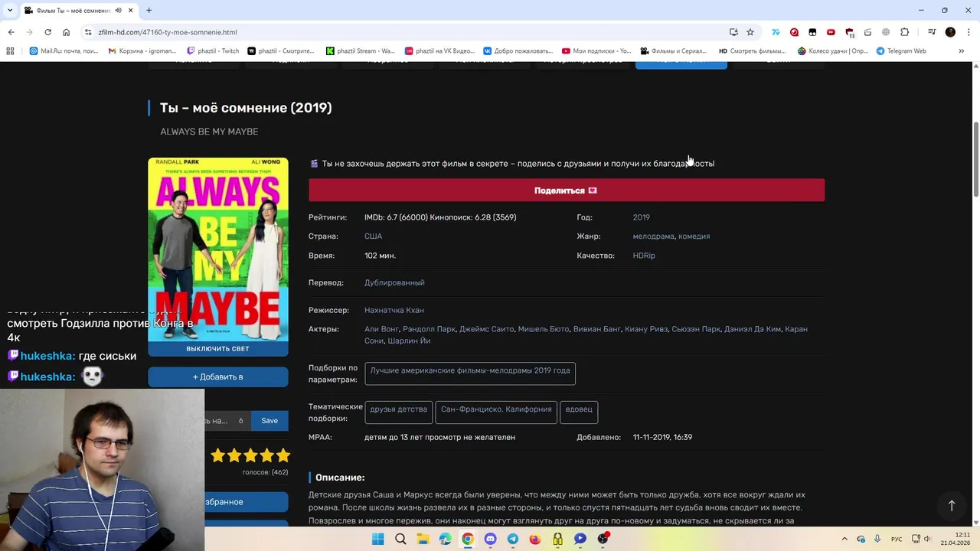Open the apps grid in bookmarks bar
This screenshot has height=551, width=980.
point(10,51)
